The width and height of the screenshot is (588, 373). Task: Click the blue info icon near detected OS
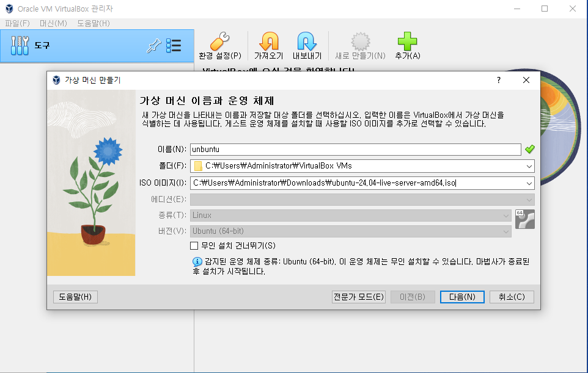click(197, 262)
